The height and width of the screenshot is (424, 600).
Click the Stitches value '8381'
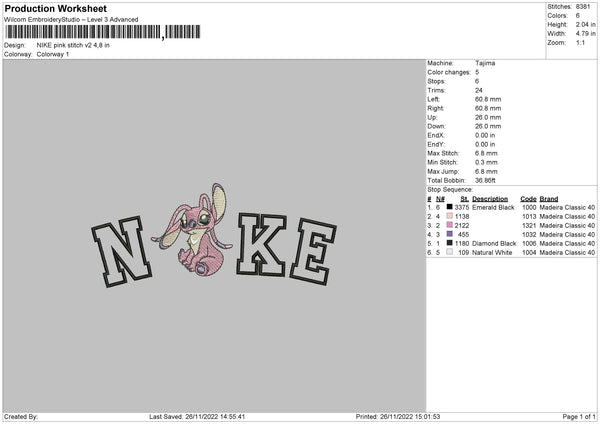tap(583, 7)
